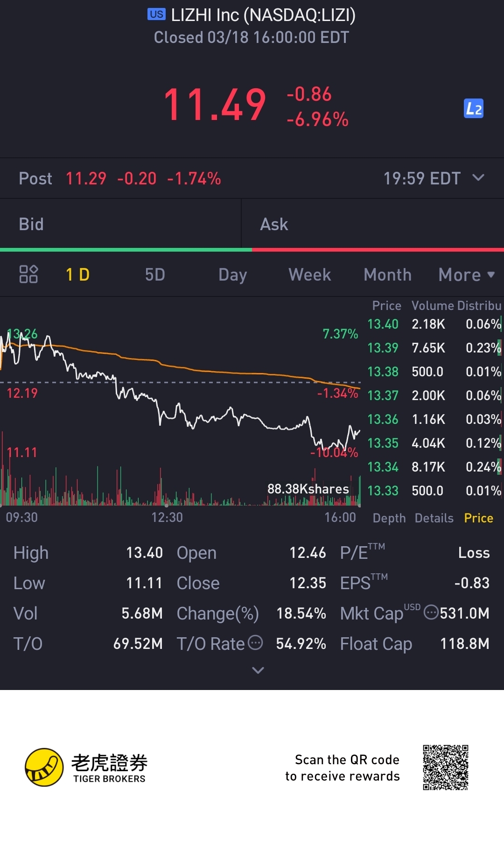Tap the 13.34 price row
The height and width of the screenshot is (845, 504).
click(x=434, y=467)
